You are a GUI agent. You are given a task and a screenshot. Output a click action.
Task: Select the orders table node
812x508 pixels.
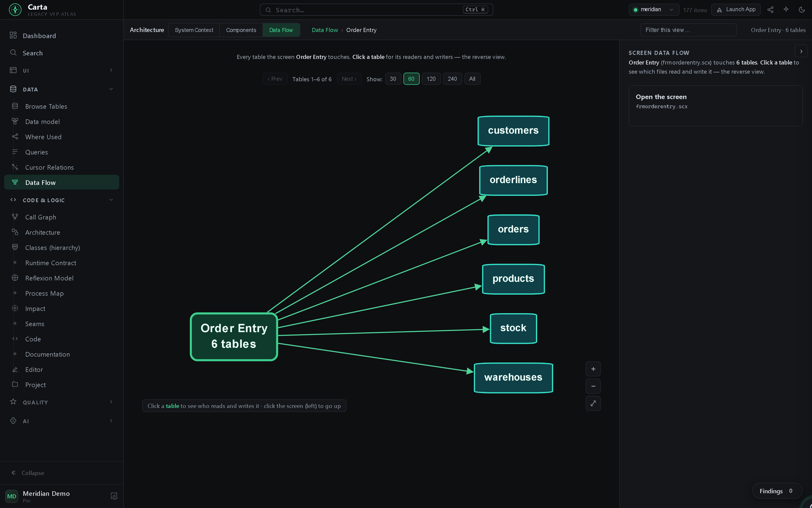tap(513, 229)
